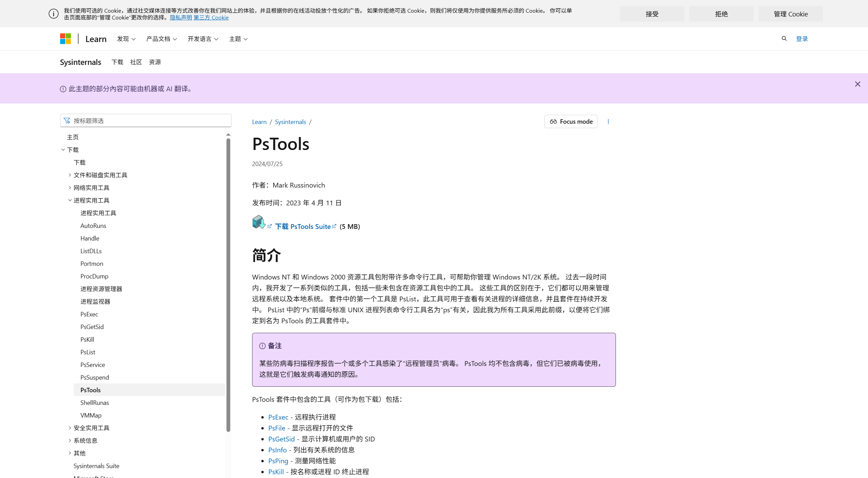Click the Microsoft logo icon
868x478 pixels.
66,39
